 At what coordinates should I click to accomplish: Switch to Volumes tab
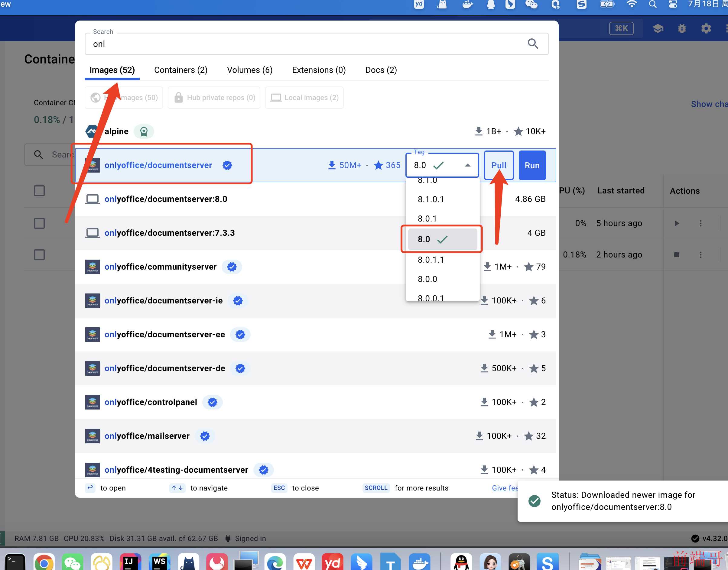tap(250, 70)
